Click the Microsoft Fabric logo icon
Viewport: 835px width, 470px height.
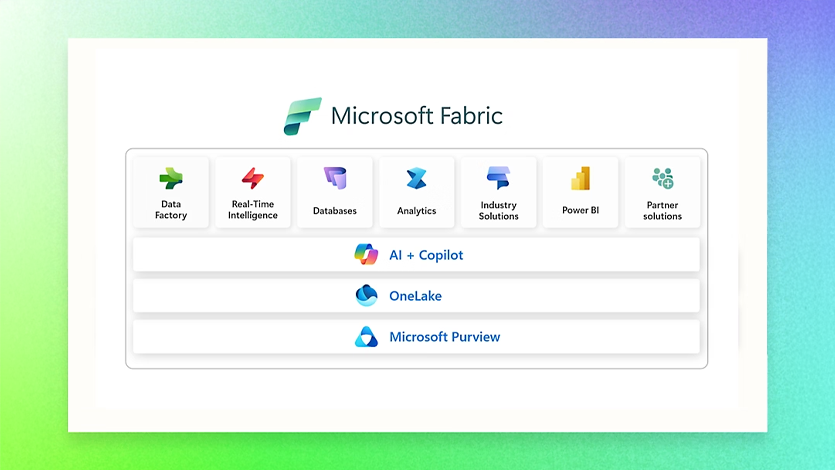[302, 116]
